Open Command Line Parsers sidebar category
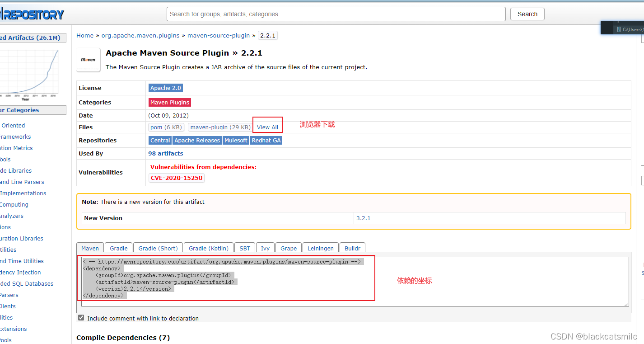This screenshot has width=644, height=344. (x=22, y=182)
